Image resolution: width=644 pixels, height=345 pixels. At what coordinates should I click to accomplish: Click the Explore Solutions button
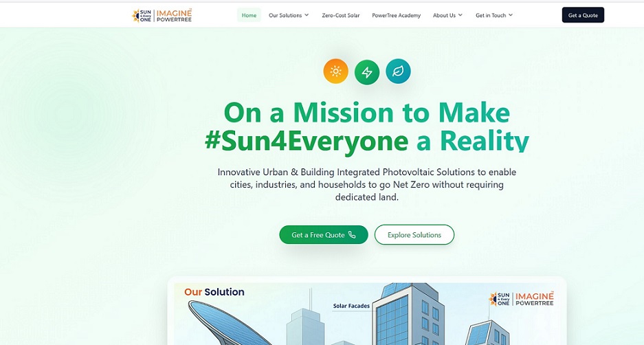tap(414, 235)
